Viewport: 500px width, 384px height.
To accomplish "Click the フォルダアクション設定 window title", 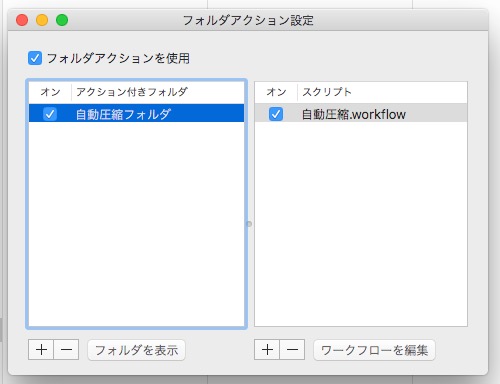I will point(248,20).
